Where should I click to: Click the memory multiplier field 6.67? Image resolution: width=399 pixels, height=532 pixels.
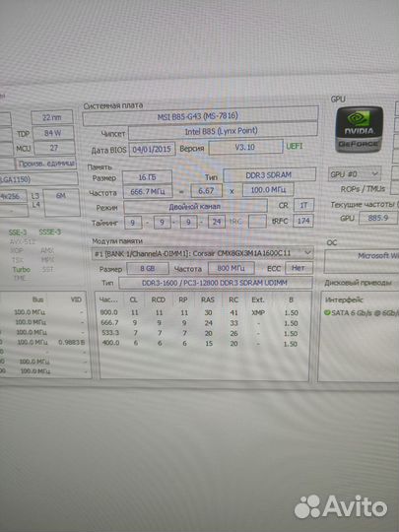pyautogui.click(x=206, y=190)
